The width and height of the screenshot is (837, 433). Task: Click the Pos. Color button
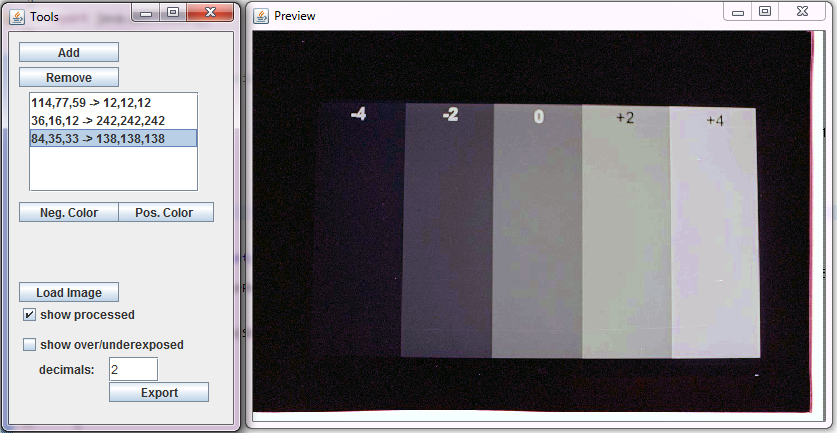166,212
